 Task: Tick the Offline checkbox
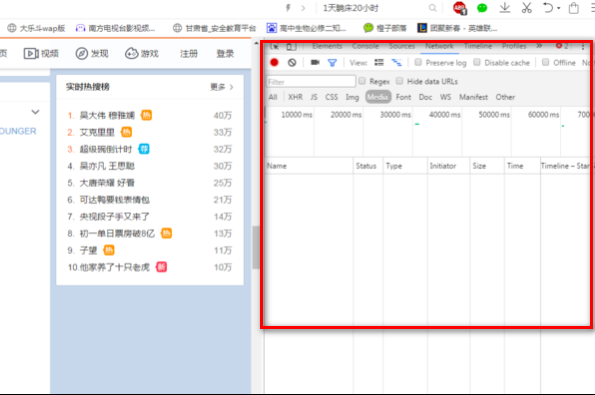pos(546,62)
